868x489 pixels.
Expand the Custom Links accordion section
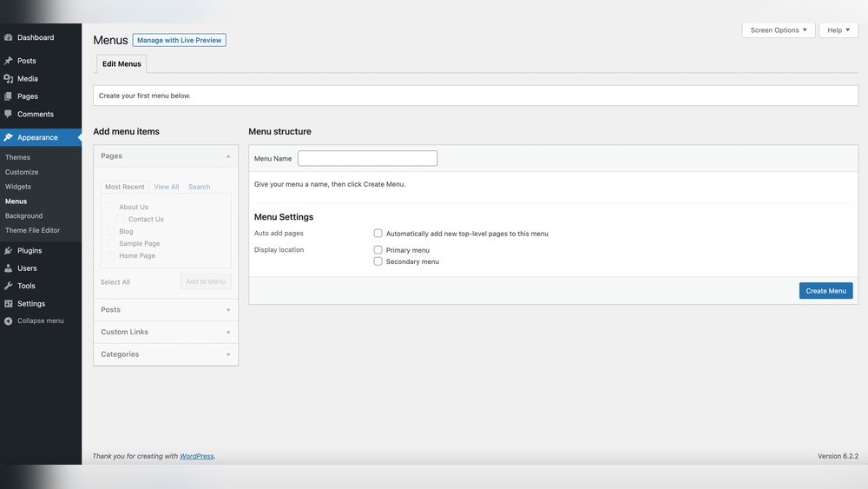(x=166, y=333)
